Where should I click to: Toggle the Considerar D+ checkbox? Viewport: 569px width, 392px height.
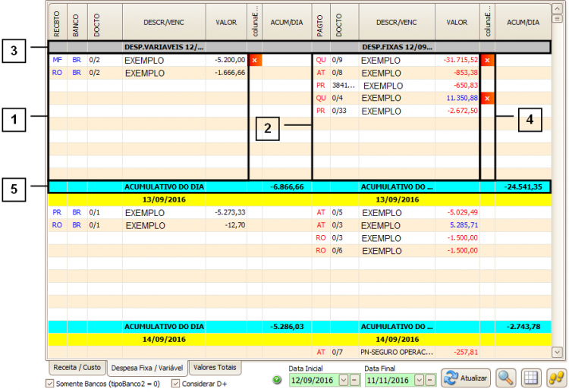177,384
